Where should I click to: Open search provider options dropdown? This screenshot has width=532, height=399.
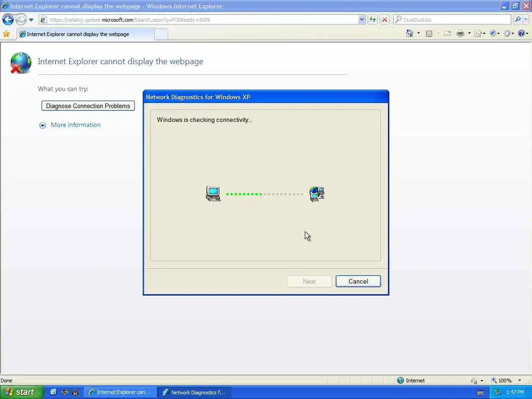click(x=526, y=20)
